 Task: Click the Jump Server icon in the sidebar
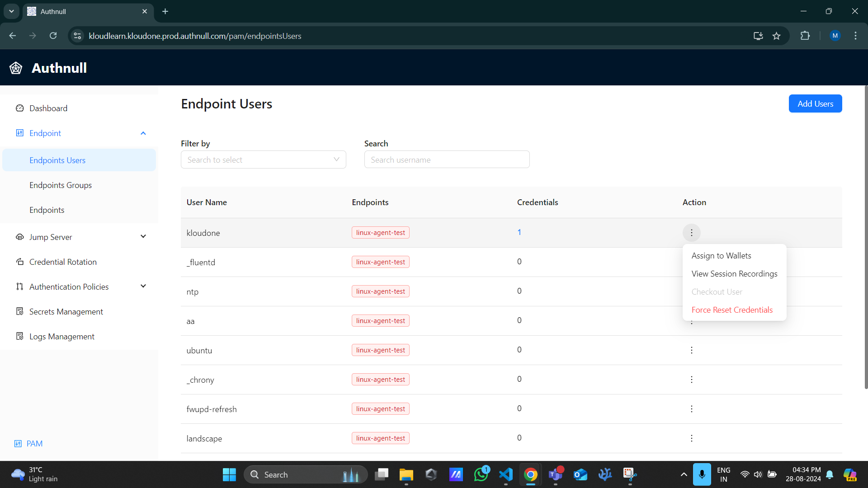pos(20,237)
